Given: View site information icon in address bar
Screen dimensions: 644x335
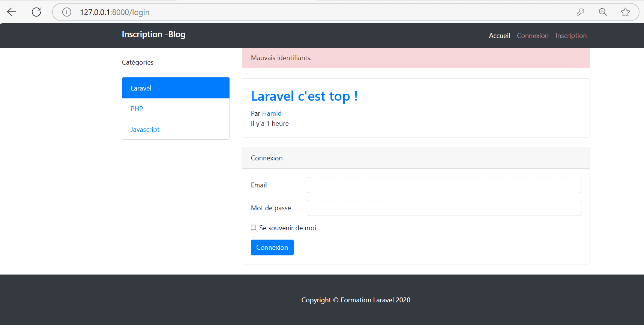Looking at the screenshot, I should 67,12.
